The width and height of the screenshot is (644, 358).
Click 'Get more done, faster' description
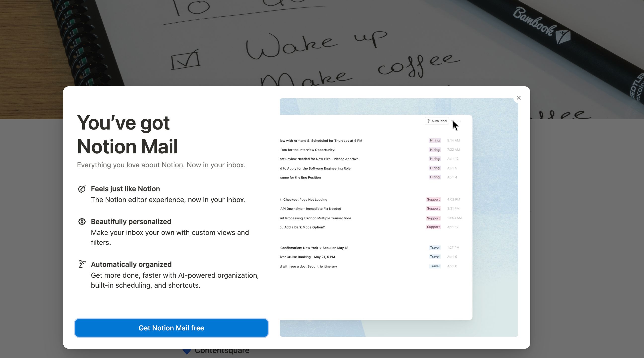175,280
